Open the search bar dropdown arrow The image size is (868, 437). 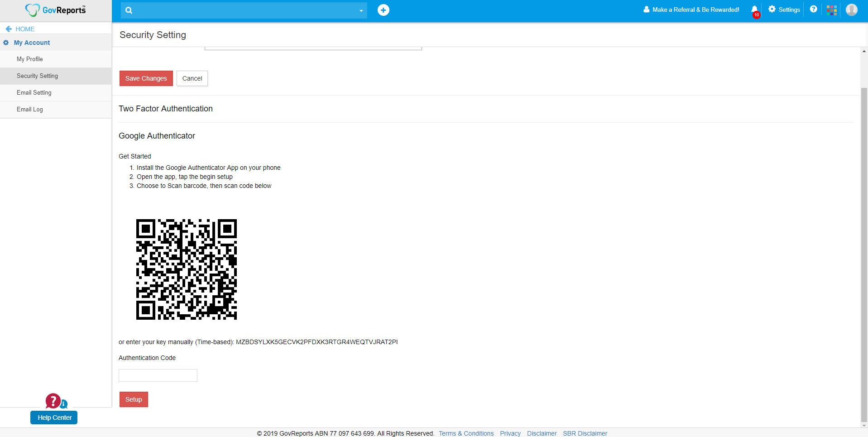pos(361,10)
